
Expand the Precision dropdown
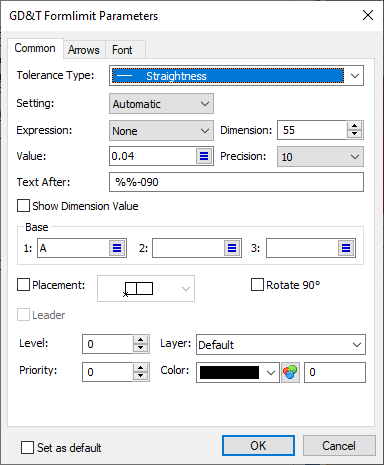[x=320, y=157]
